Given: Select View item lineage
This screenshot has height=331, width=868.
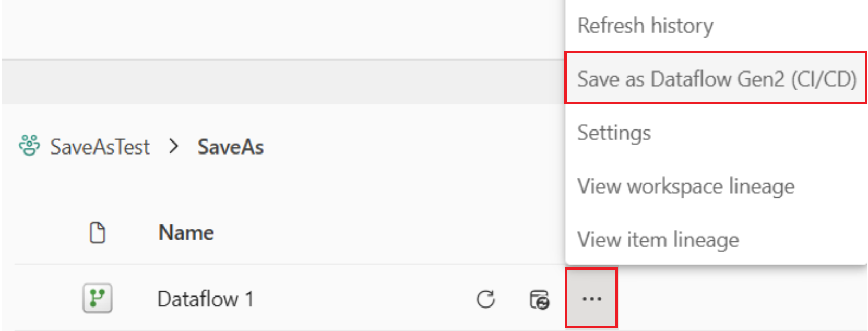Looking at the screenshot, I should tap(659, 240).
